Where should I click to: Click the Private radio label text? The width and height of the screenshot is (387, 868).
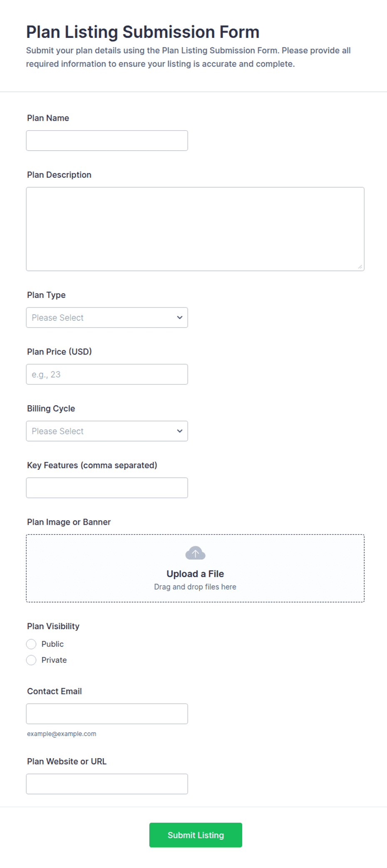(x=54, y=660)
